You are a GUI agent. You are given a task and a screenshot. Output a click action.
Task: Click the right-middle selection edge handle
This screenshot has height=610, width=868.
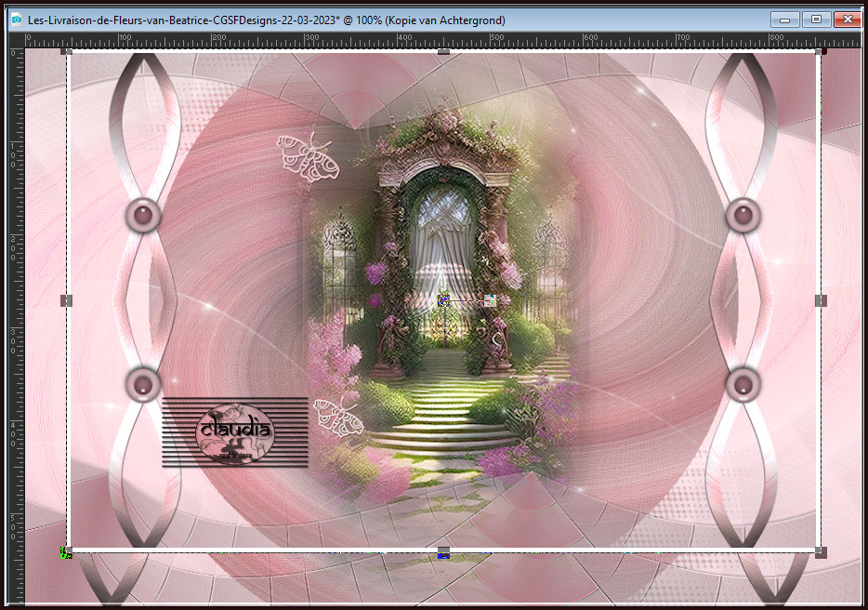(x=821, y=300)
